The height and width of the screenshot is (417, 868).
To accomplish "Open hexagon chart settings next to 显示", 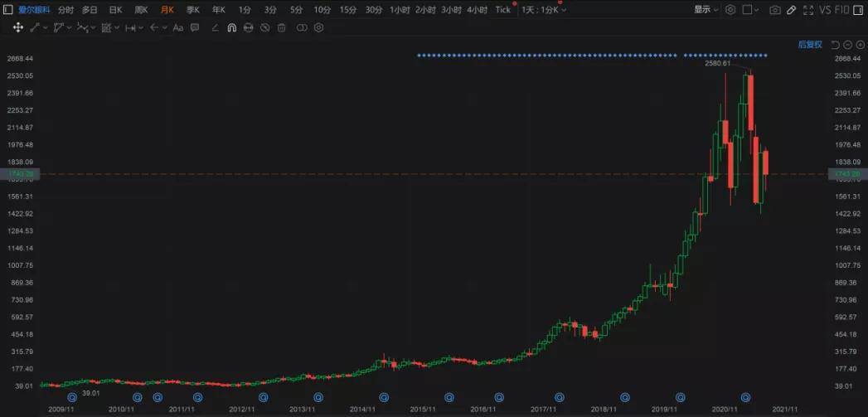I will click(x=730, y=10).
